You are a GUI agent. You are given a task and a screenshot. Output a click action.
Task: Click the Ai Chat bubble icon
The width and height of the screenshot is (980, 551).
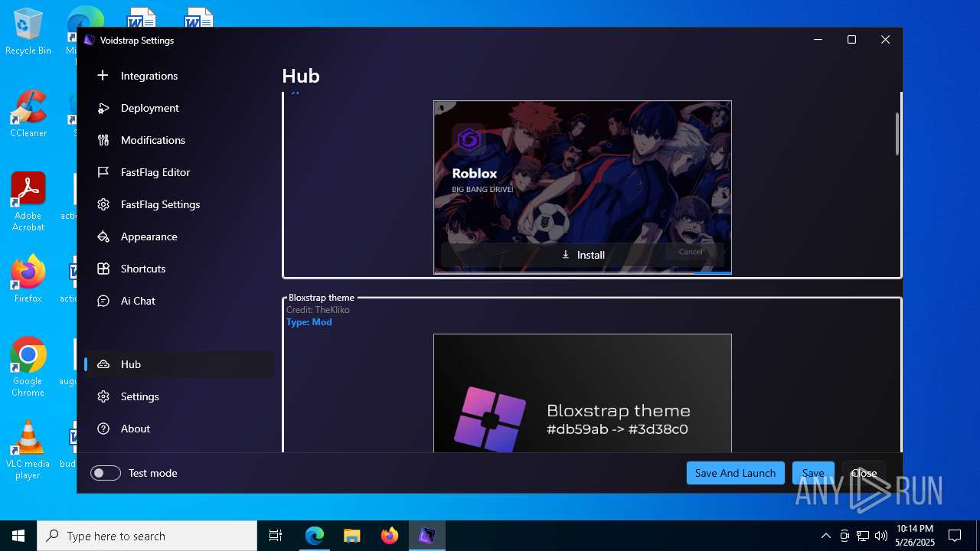coord(103,301)
